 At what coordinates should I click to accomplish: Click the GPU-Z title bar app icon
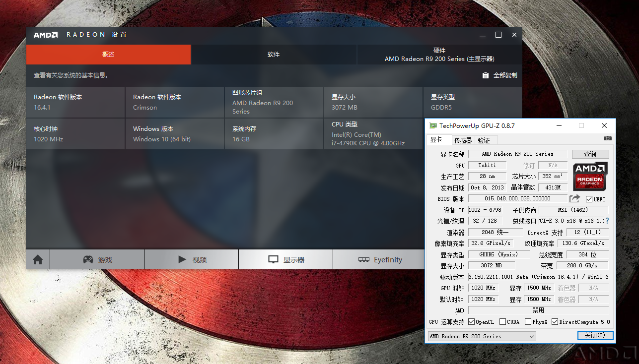(433, 126)
